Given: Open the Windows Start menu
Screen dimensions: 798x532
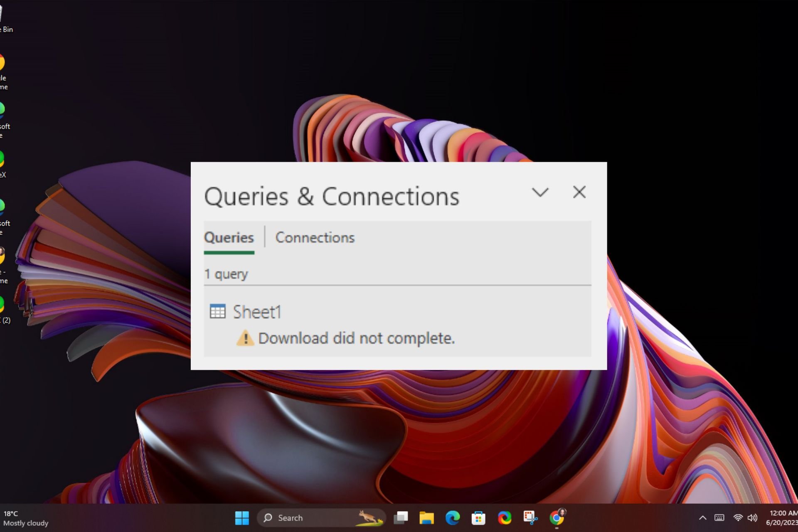Looking at the screenshot, I should [242, 518].
